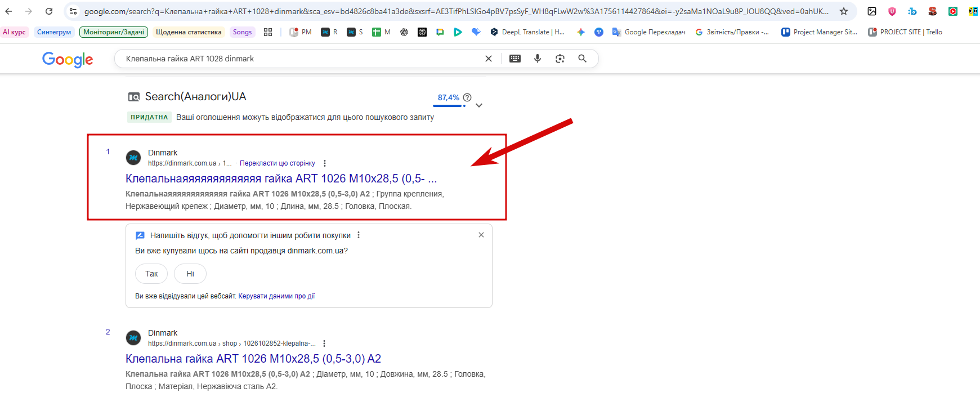Open PROJECT SITE Trello bookmark

click(x=905, y=32)
